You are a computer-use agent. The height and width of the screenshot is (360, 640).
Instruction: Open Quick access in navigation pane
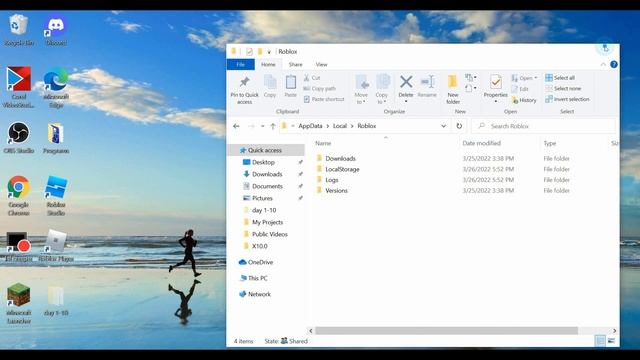(x=266, y=150)
